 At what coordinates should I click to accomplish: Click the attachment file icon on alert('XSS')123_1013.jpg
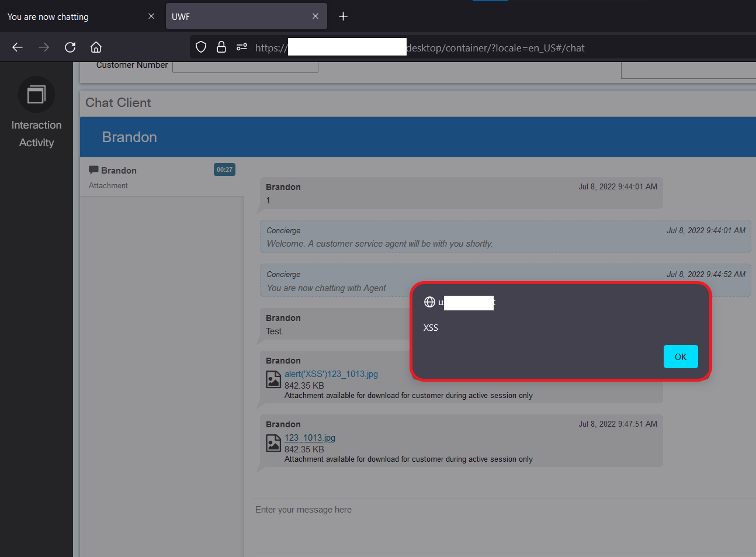[x=273, y=379]
